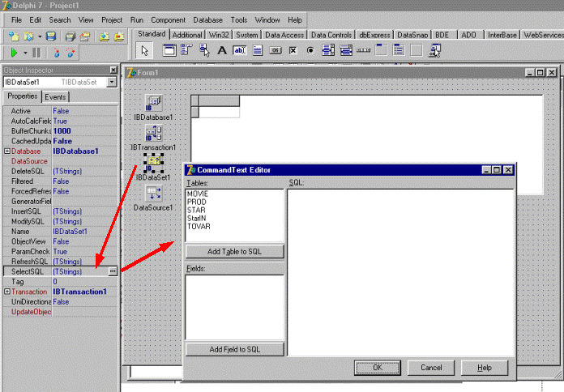
Task: Pick the Edit (ab) component
Action: point(240,50)
